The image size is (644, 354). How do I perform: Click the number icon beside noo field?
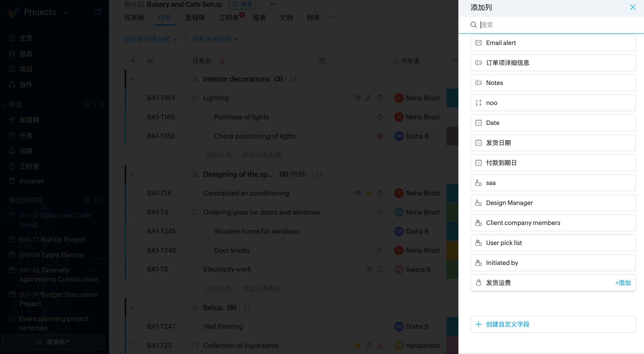click(478, 103)
